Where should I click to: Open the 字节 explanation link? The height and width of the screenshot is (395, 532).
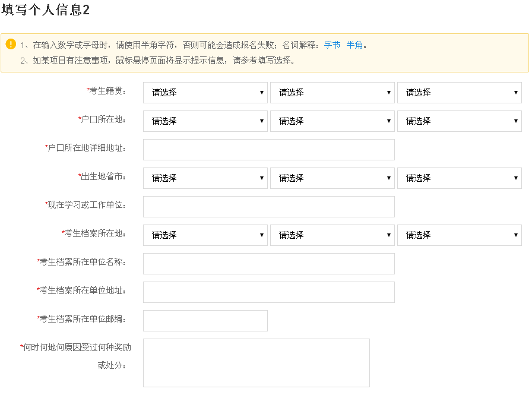pos(332,45)
